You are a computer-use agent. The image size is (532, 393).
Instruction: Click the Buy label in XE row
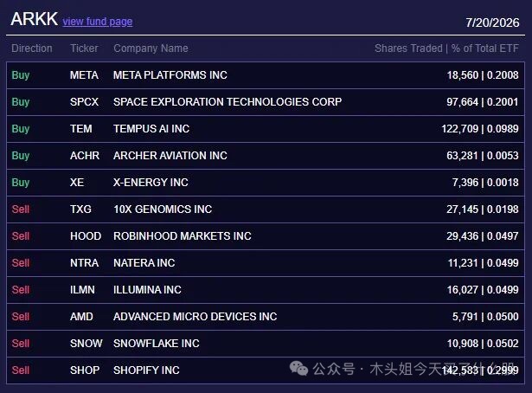point(21,183)
